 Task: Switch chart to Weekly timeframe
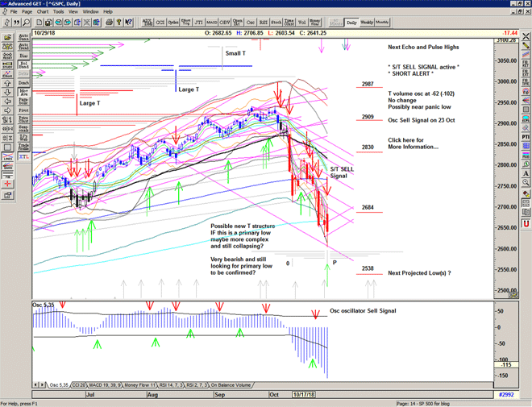(366, 23)
